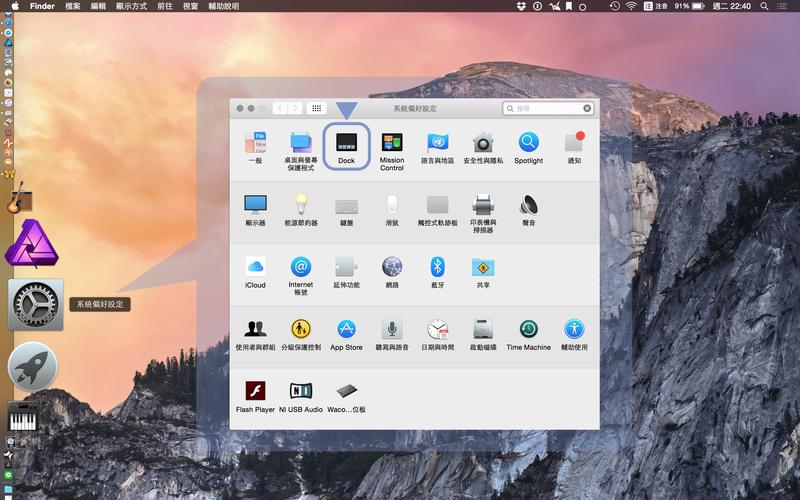Open Notification Center list icon
800x500 pixels.
coord(782,6)
